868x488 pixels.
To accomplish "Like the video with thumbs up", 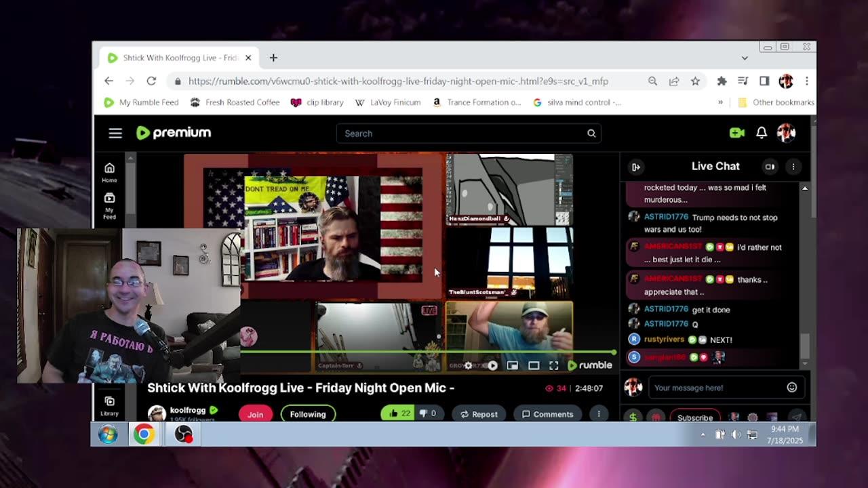I will pos(397,413).
